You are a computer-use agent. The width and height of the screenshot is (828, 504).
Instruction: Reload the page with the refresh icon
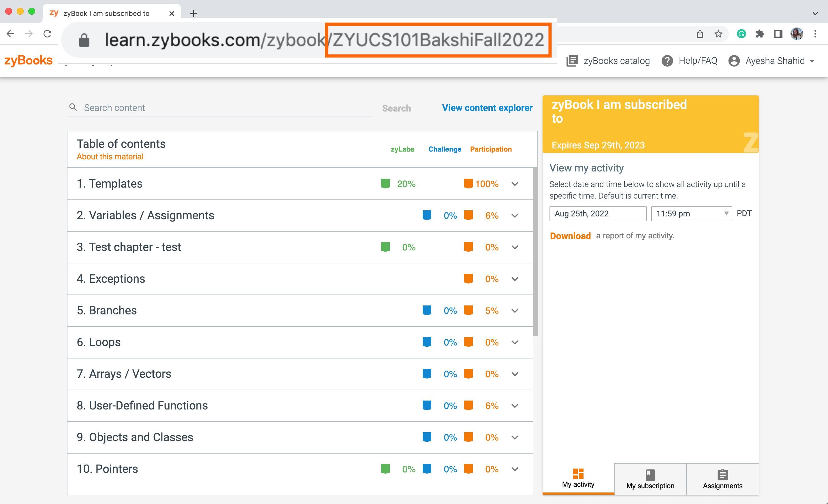[x=47, y=34]
